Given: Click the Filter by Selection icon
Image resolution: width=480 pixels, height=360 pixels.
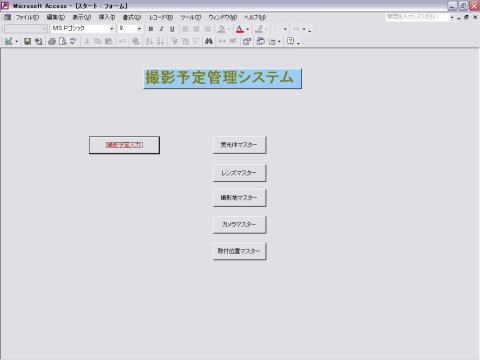Looking at the screenshot, I should click(174, 41).
